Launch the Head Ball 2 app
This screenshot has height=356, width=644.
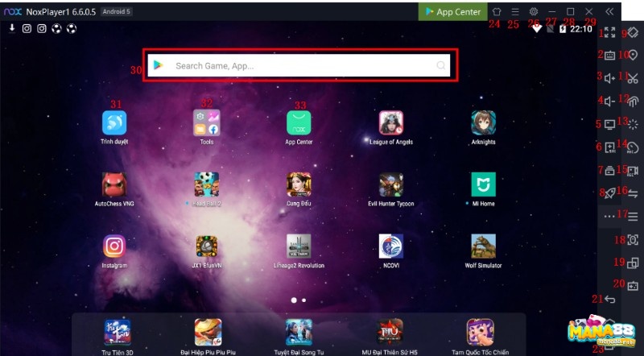point(207,189)
